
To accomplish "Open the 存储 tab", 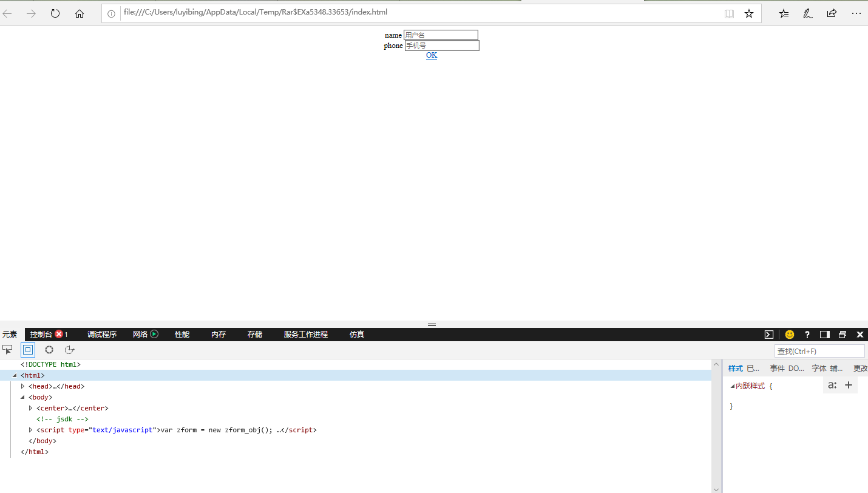I will 255,335.
